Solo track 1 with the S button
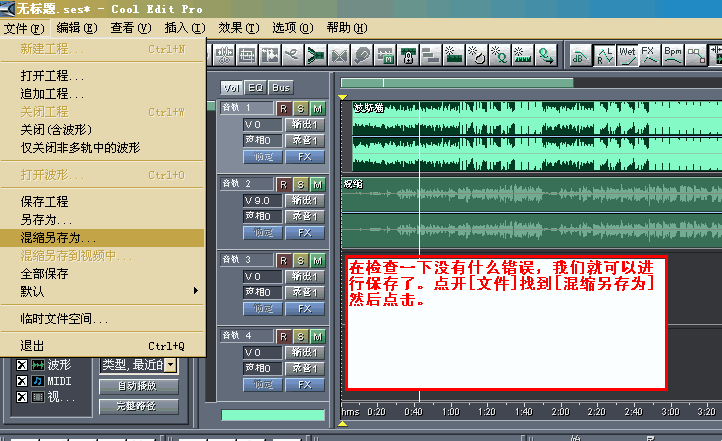This screenshot has height=441, width=722. [x=301, y=109]
